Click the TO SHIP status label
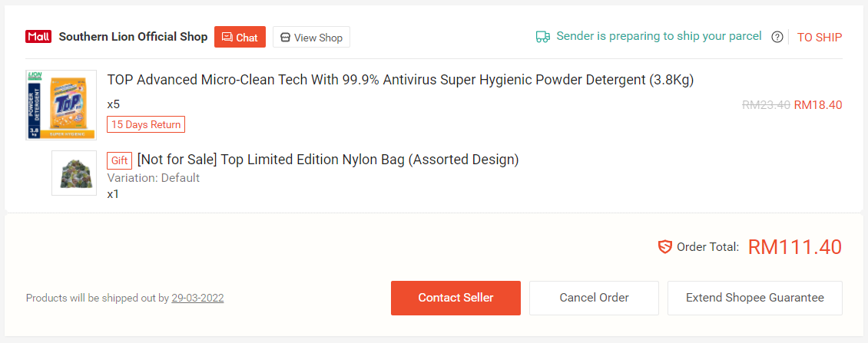 tap(820, 37)
